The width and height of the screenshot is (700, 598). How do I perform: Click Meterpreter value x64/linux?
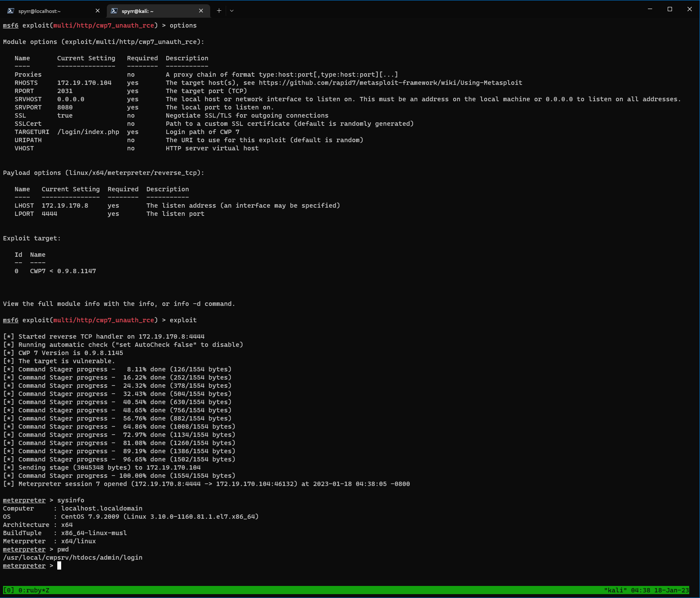78,541
